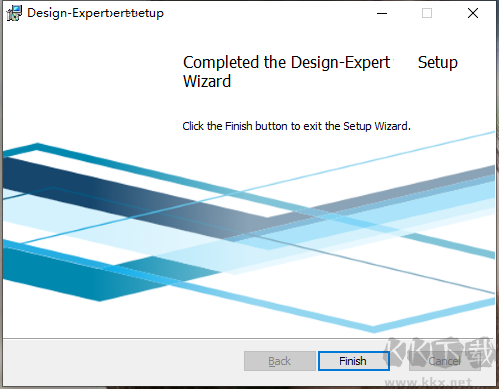Click the Design-Expert Setup title bar text

click(x=95, y=13)
